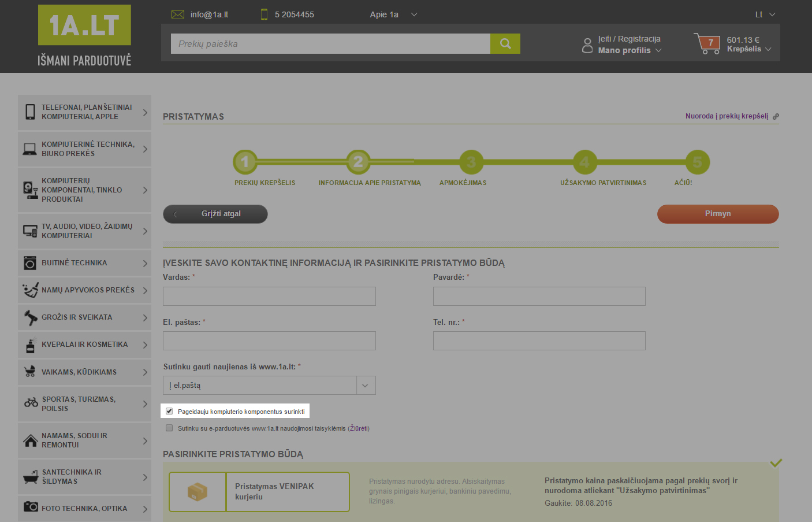Viewport: 812px width, 522px height.
Task: Click the Vardas input field
Action: pyautogui.click(x=269, y=296)
